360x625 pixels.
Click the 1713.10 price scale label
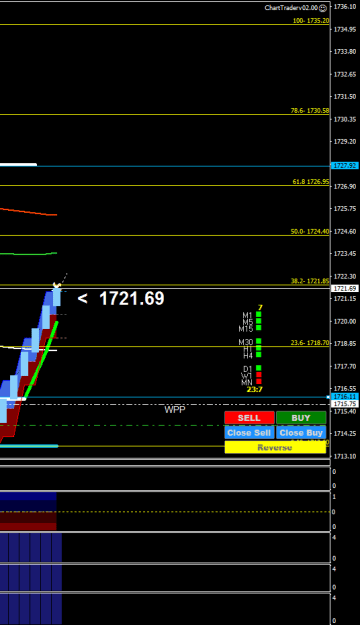[x=345, y=456]
